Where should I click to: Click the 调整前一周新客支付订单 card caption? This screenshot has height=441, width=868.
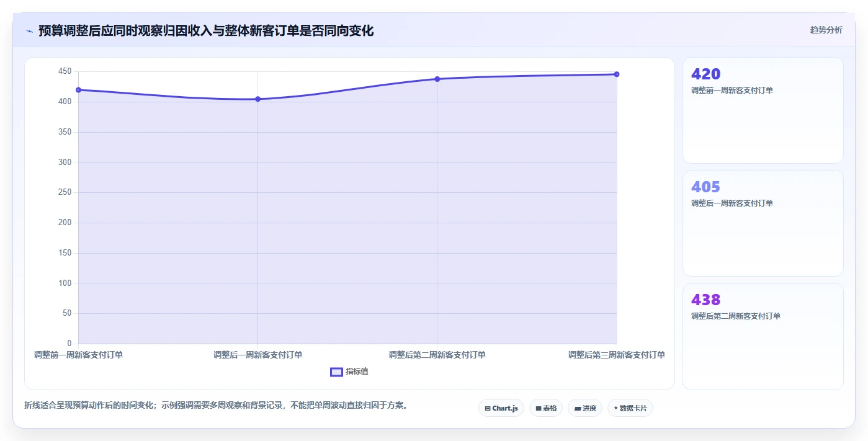(732, 91)
